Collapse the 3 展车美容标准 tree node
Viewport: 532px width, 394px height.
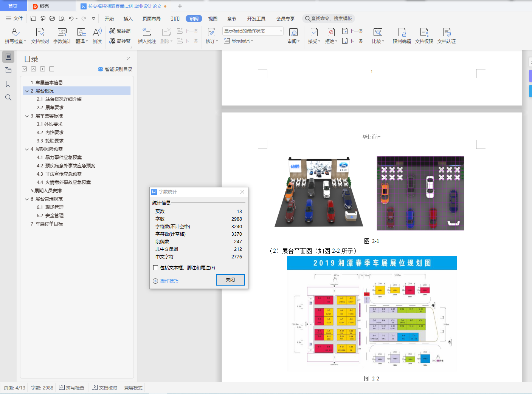27,116
